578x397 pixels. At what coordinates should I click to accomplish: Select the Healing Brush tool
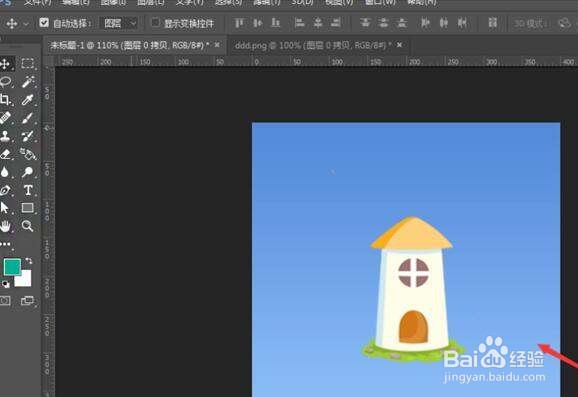(5, 118)
